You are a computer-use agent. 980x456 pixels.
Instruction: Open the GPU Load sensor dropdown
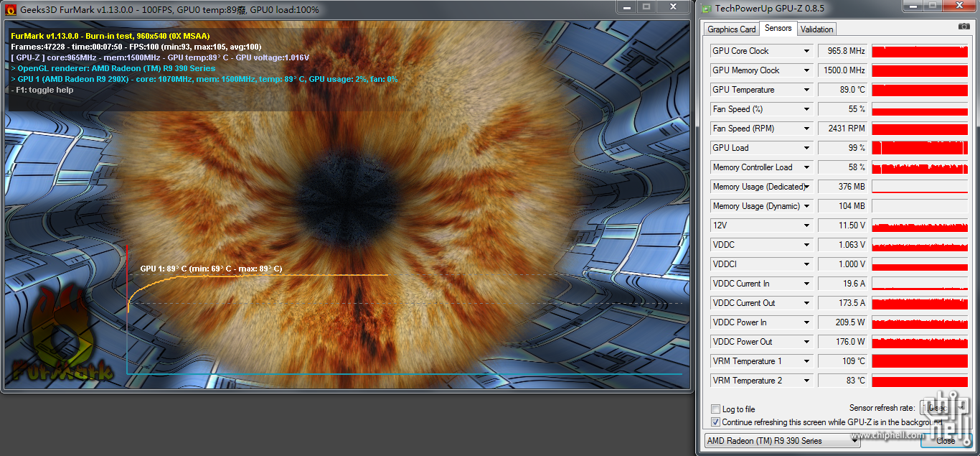pos(806,148)
